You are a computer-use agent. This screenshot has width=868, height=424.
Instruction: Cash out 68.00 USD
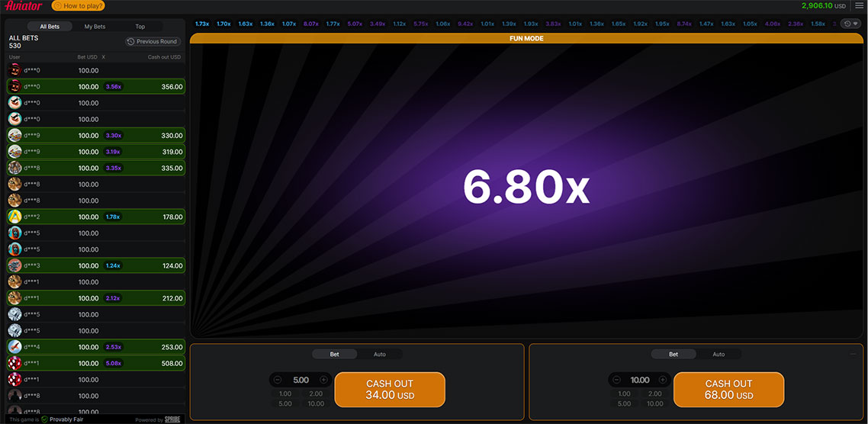pos(728,390)
